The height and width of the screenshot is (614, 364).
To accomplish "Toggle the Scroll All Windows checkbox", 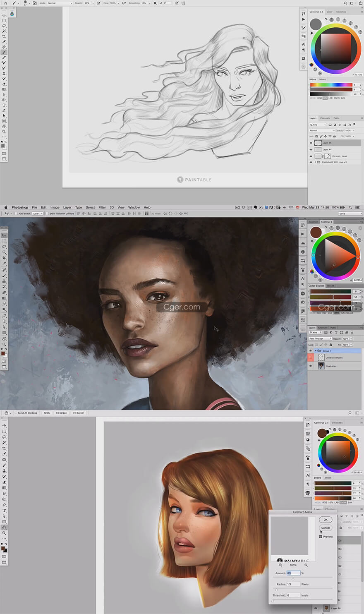I will (16, 413).
